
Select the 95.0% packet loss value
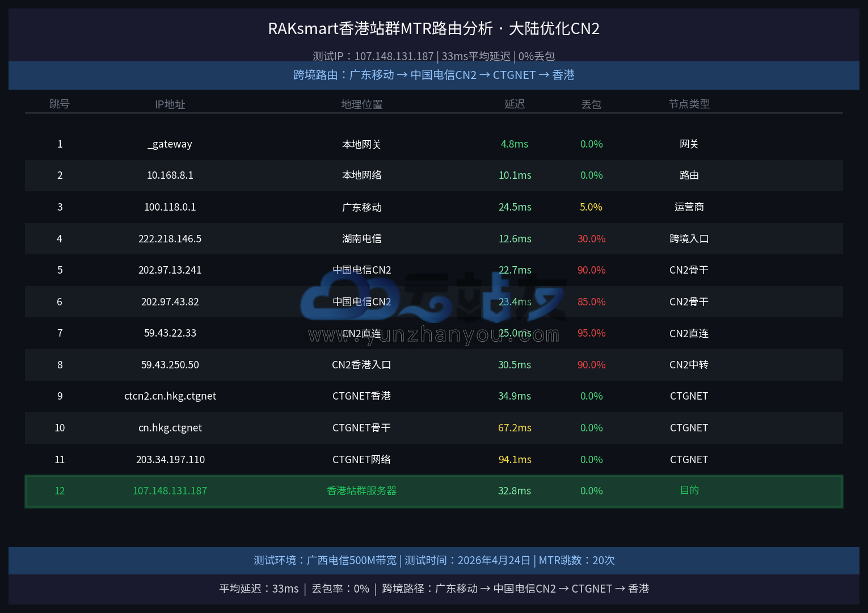pos(591,333)
